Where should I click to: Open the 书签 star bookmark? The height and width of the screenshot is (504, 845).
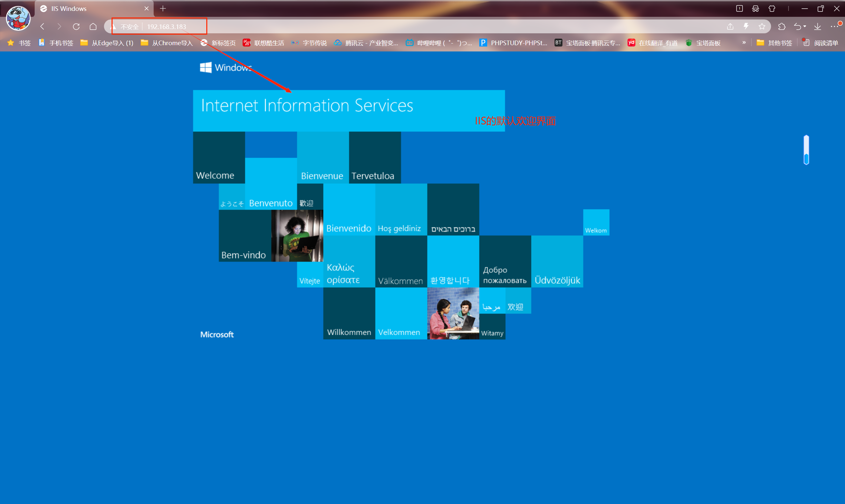(19, 43)
